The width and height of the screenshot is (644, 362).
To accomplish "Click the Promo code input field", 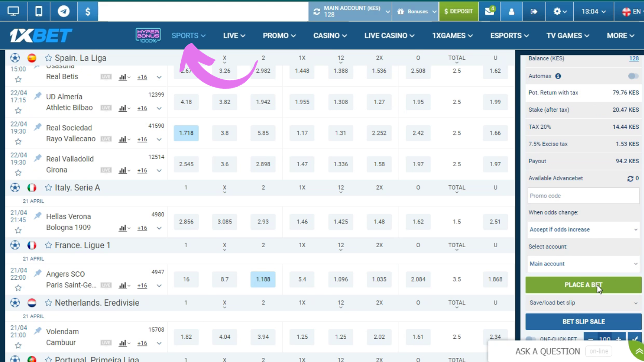I will [x=584, y=196].
